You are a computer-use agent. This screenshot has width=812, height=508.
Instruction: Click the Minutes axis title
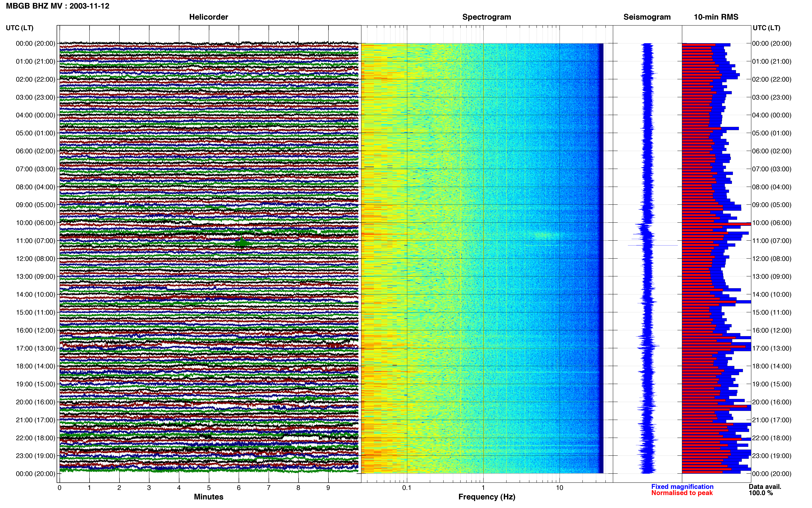pyautogui.click(x=209, y=497)
